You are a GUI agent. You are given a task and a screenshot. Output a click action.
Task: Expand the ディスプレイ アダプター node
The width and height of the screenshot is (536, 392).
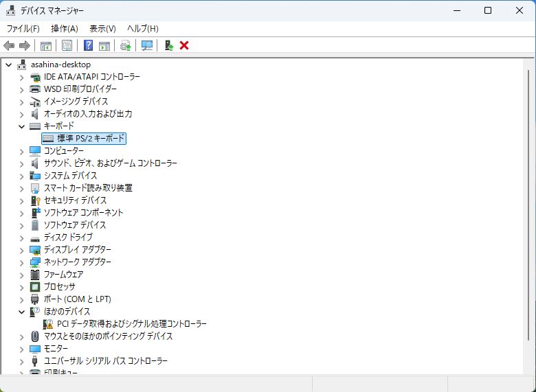(x=21, y=250)
